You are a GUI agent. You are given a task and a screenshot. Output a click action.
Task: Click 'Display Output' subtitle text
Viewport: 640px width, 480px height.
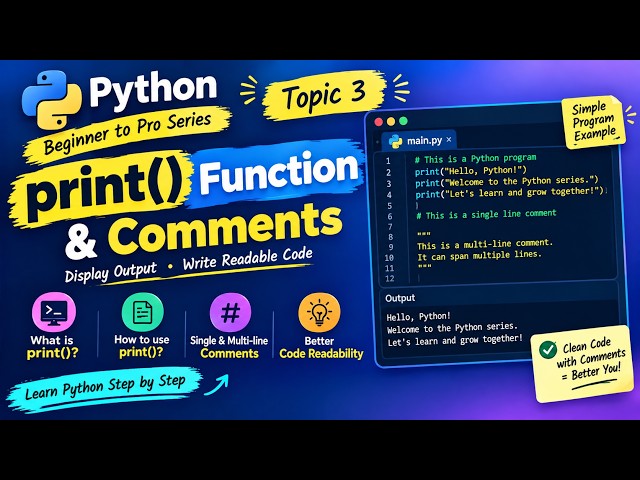click(111, 272)
